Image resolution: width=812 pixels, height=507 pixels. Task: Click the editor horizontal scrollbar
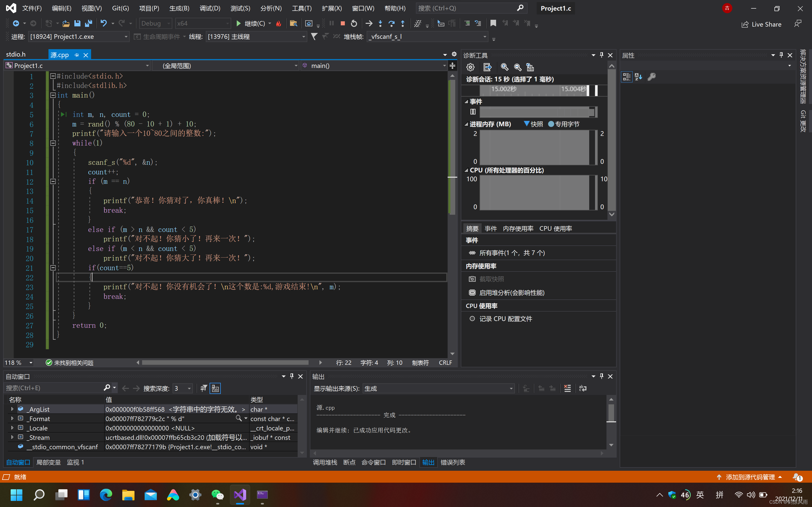[x=225, y=363]
